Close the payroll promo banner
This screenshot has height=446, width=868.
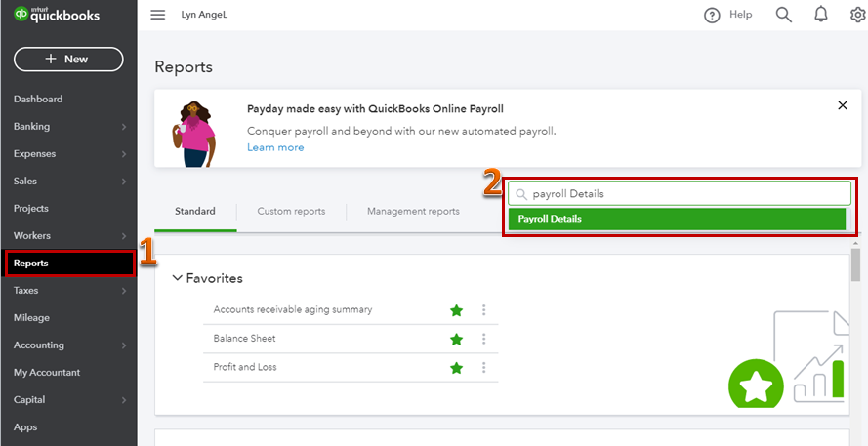[843, 105]
